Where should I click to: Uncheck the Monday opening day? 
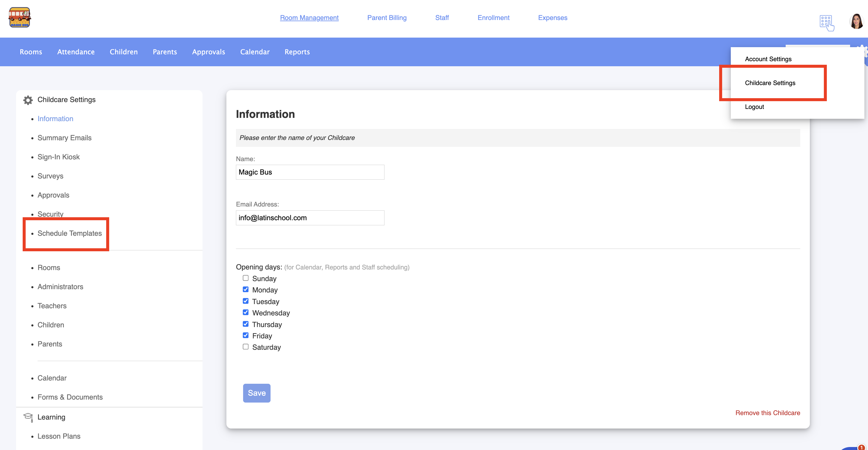246,289
